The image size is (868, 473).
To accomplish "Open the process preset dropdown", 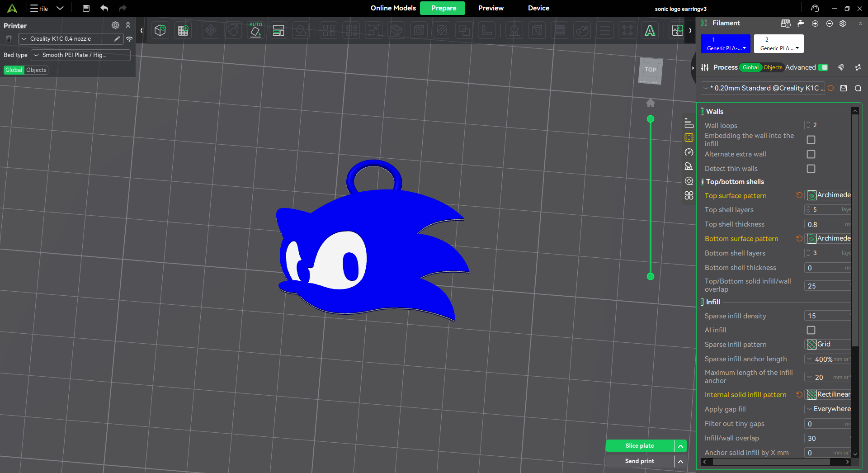I will (764, 88).
